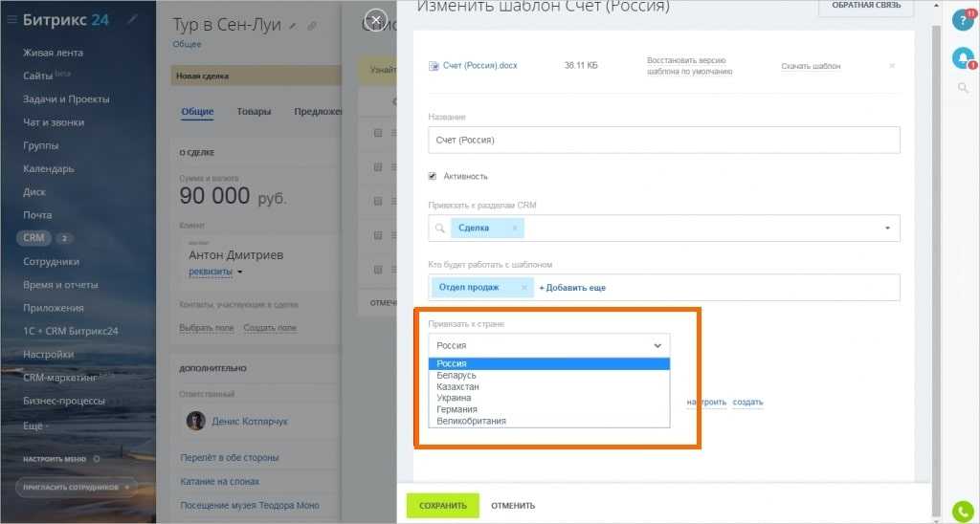Image resolution: width=980 pixels, height=524 pixels.
Task: Open the hamburger menu beside Битрикс 24
Action: (x=11, y=20)
